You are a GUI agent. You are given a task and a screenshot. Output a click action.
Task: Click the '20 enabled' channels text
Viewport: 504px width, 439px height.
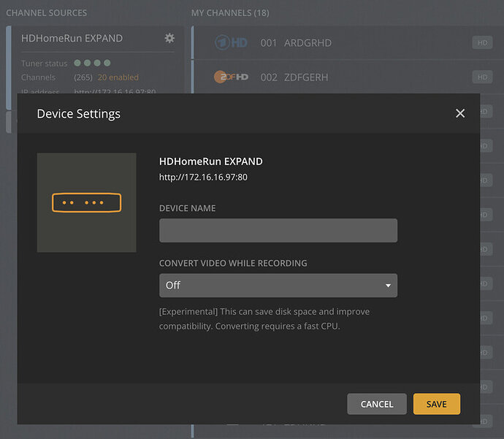118,77
